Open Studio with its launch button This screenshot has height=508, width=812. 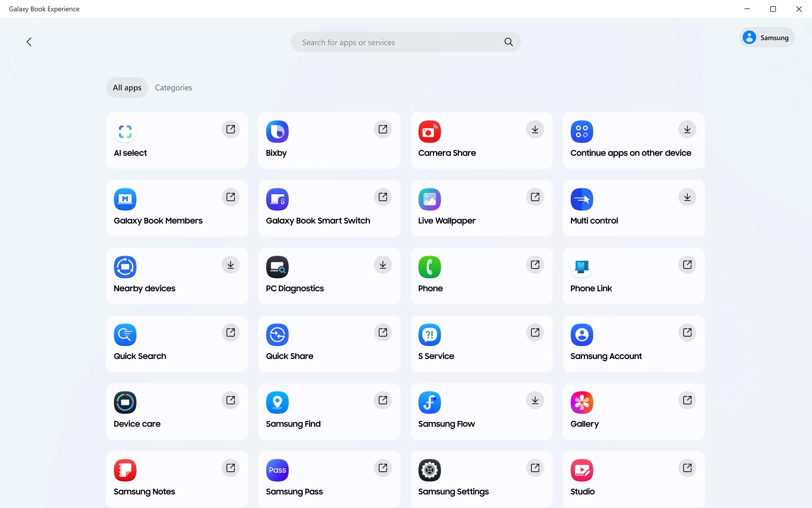click(x=687, y=468)
